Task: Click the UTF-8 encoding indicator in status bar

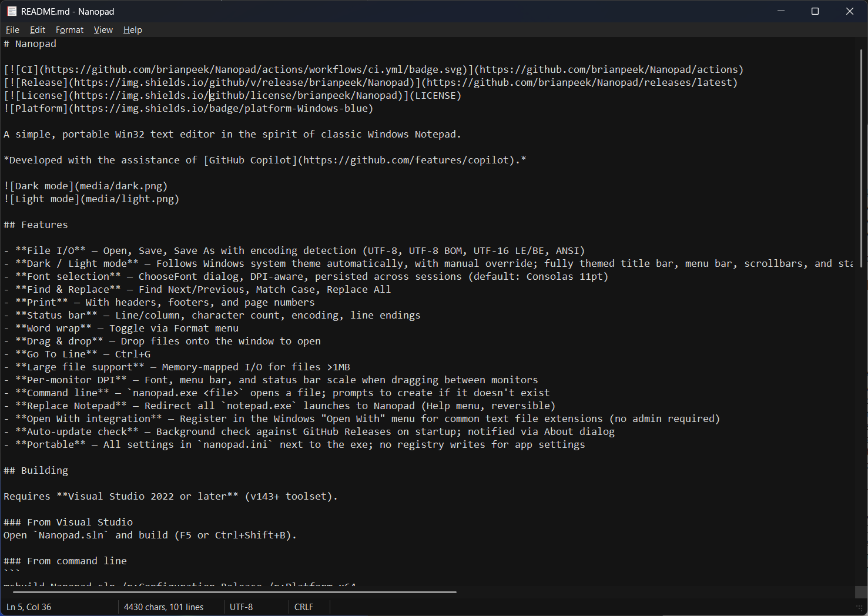Action: click(x=241, y=607)
